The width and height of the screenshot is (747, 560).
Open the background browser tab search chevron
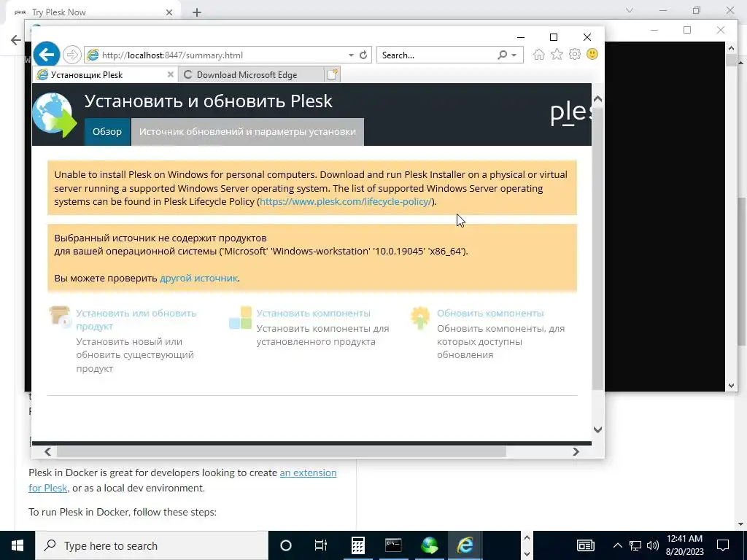point(630,10)
